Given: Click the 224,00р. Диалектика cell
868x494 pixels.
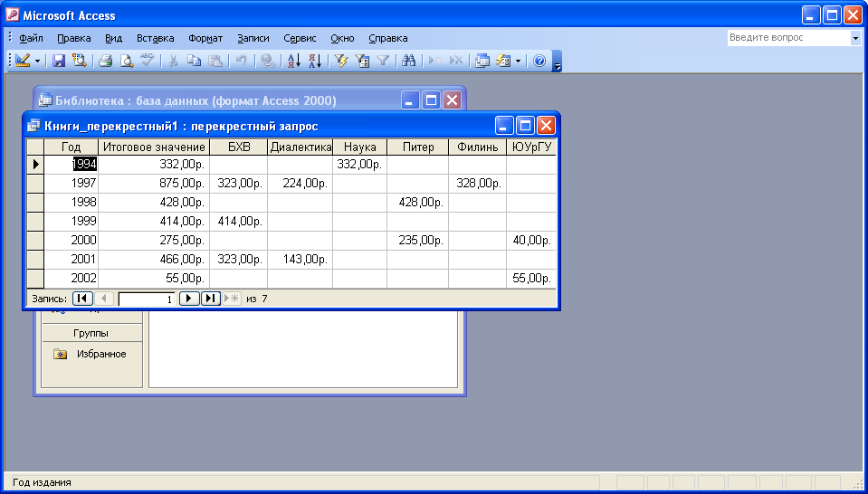Looking at the screenshot, I should [300, 183].
